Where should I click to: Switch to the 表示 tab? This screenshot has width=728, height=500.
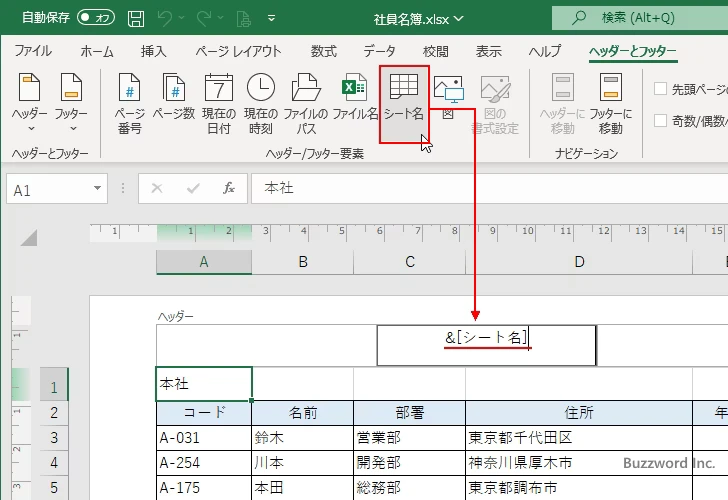tap(488, 51)
